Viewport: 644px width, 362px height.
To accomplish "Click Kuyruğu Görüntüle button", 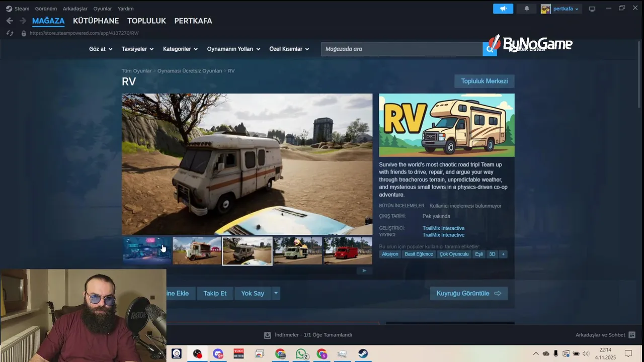I will 468,293.
